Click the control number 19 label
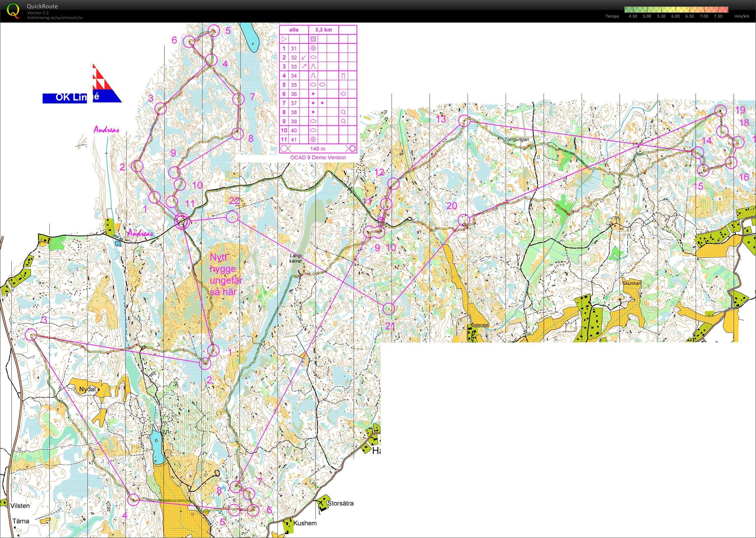 pyautogui.click(x=740, y=110)
